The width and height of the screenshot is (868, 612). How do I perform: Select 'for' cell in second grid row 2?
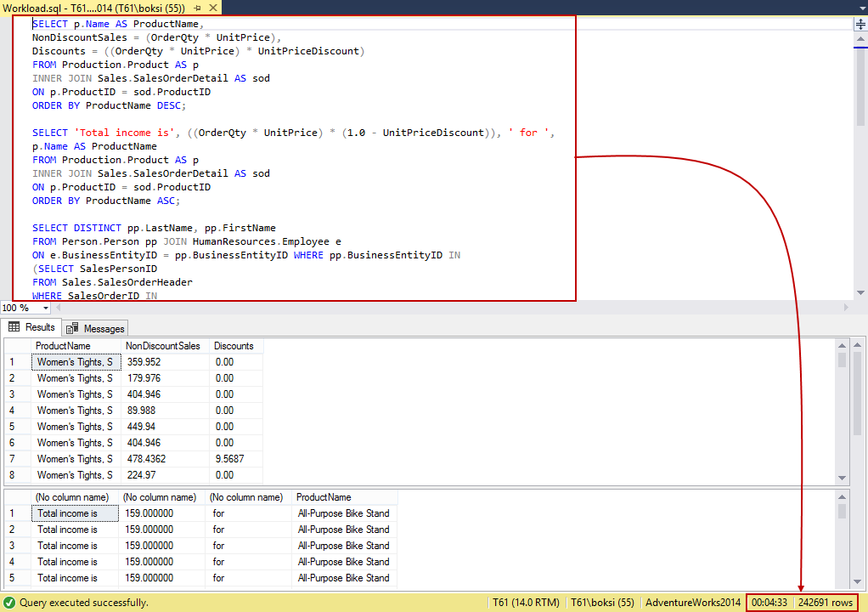[249, 530]
